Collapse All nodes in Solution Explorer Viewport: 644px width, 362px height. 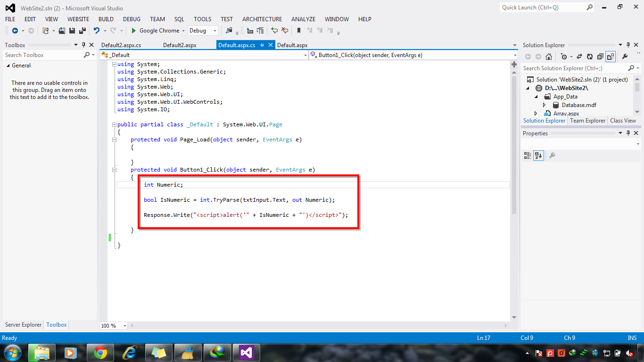coord(600,56)
